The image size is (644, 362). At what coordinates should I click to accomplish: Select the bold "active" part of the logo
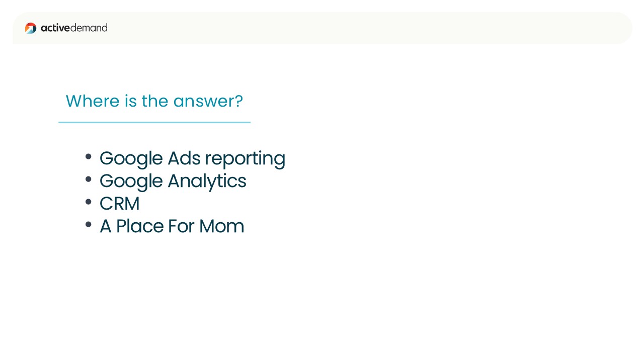click(x=55, y=28)
